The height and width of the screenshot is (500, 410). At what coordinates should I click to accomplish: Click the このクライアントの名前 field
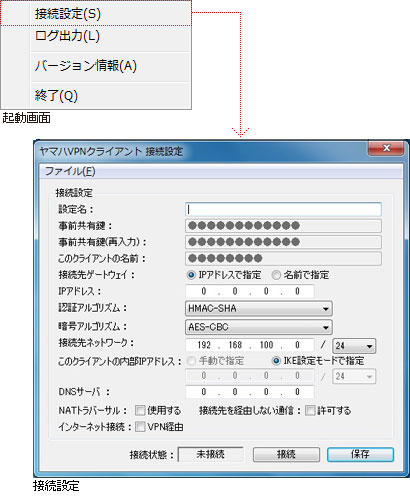[283, 258]
